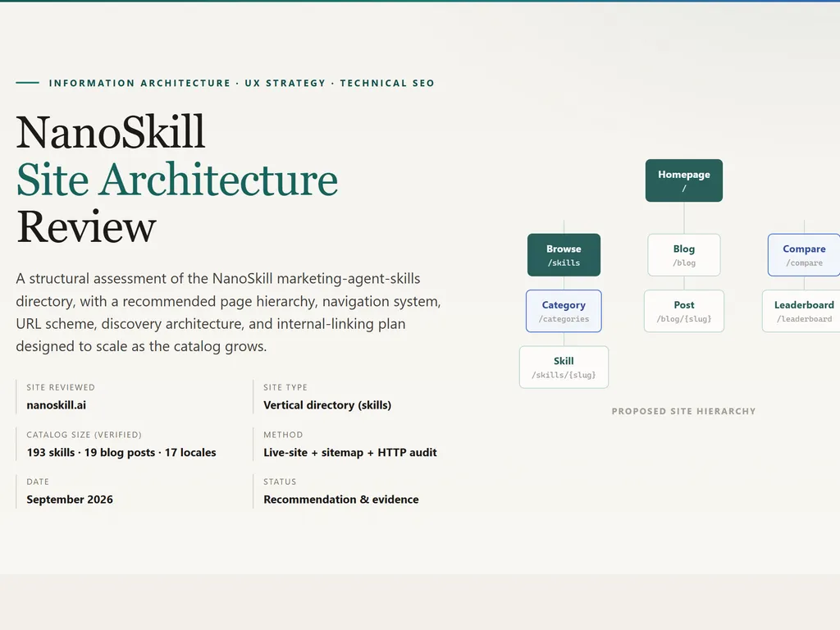This screenshot has height=630, width=840.
Task: Click the 'NanoSkill' title heading
Action: 111,132
